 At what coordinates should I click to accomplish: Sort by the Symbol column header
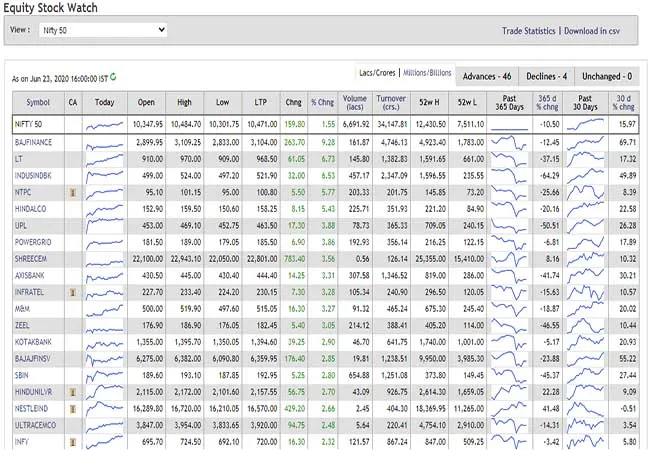tap(38, 102)
